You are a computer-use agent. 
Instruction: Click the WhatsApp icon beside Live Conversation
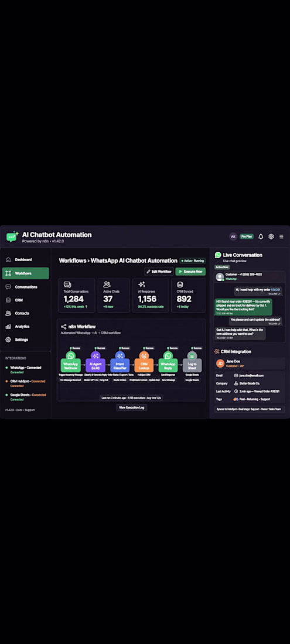coord(218,255)
